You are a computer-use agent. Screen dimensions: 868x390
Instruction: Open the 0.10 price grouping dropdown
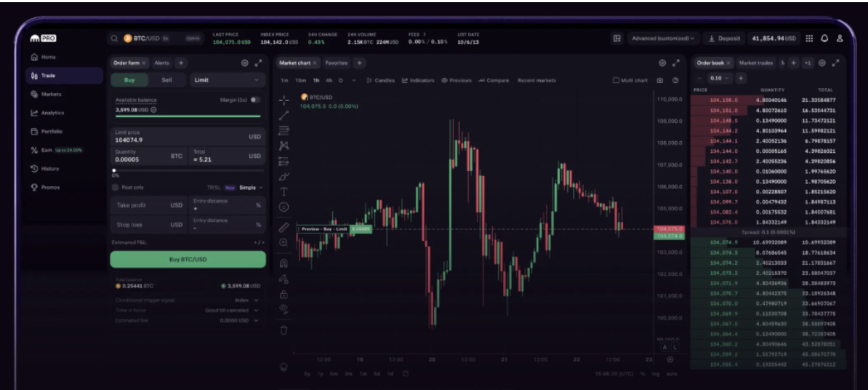point(720,78)
